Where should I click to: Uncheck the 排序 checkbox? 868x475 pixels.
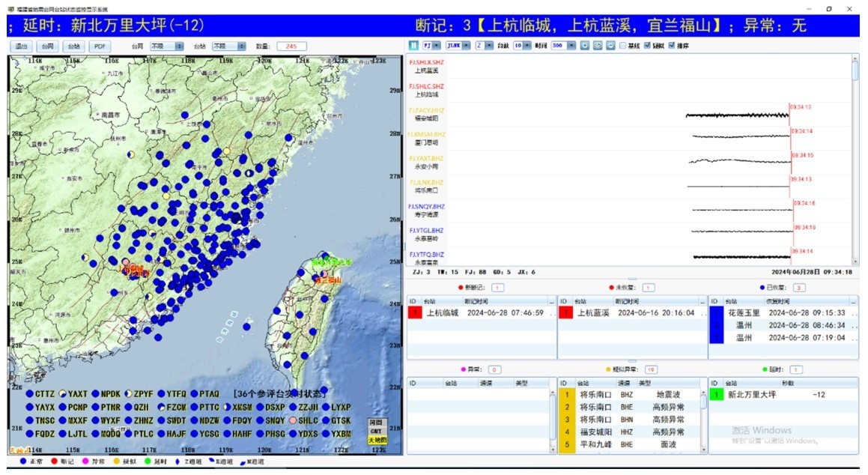(672, 46)
